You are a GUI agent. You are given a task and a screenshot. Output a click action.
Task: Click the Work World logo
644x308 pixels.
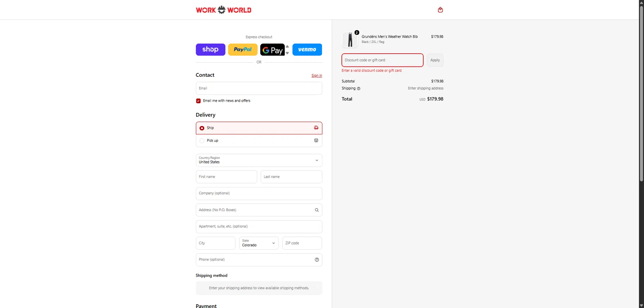pos(224,10)
